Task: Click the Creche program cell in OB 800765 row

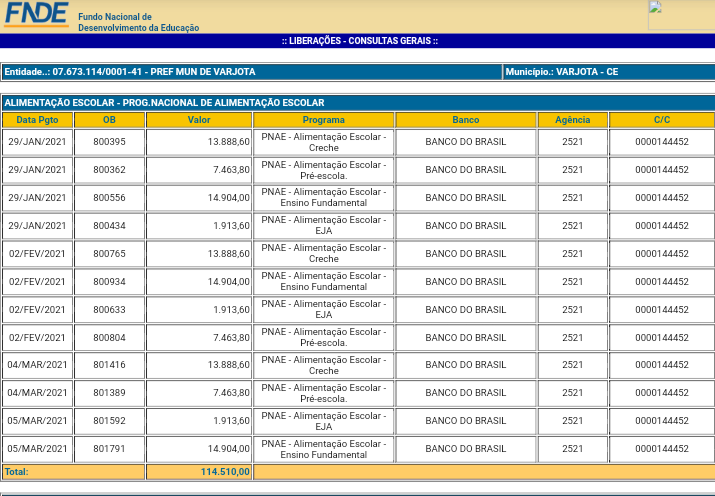Action: tap(324, 253)
